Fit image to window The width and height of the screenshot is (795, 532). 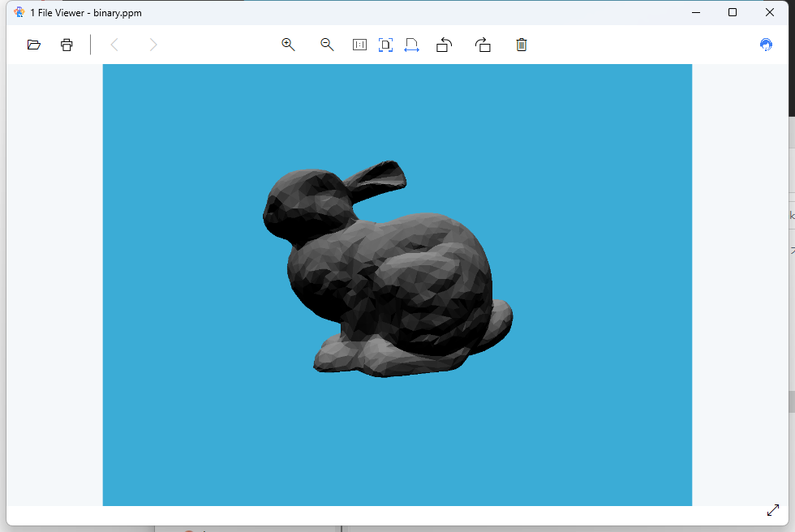[386, 45]
